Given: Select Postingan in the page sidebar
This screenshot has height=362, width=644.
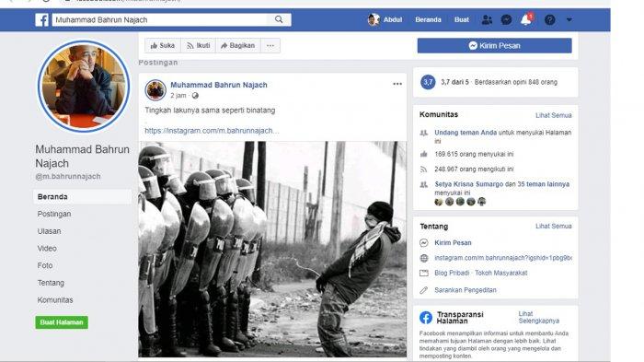Looking at the screenshot, I should pyautogui.click(x=54, y=214).
